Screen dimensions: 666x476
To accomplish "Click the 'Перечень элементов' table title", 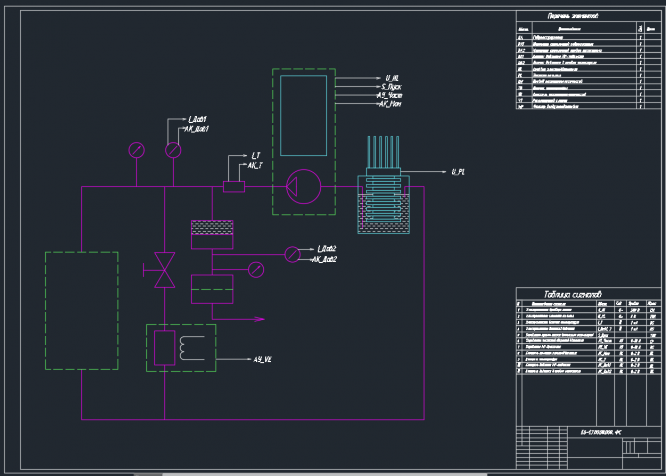I will tap(573, 16).
